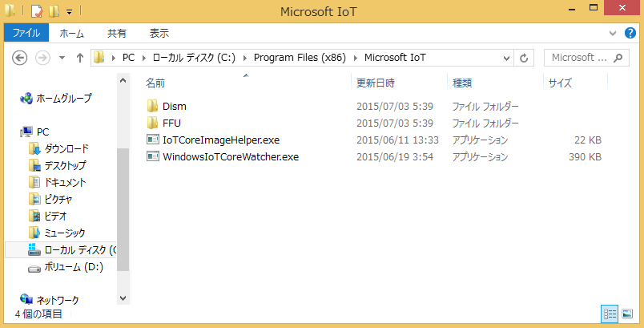Select the Homegroup icon in navigation pane

pos(26,98)
